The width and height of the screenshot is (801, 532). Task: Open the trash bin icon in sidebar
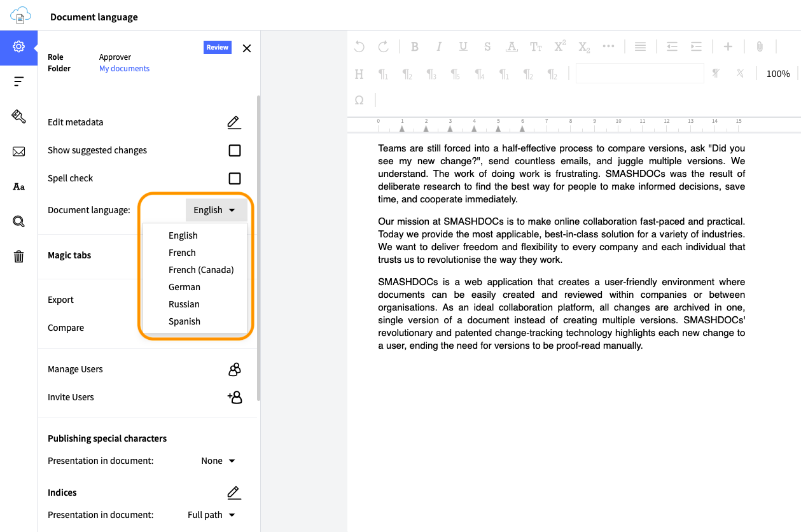click(x=19, y=256)
